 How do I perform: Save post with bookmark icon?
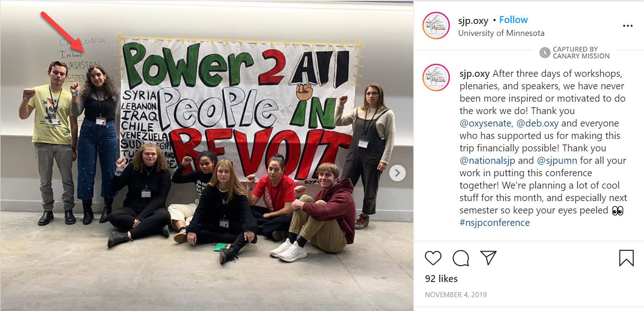pyautogui.click(x=626, y=258)
